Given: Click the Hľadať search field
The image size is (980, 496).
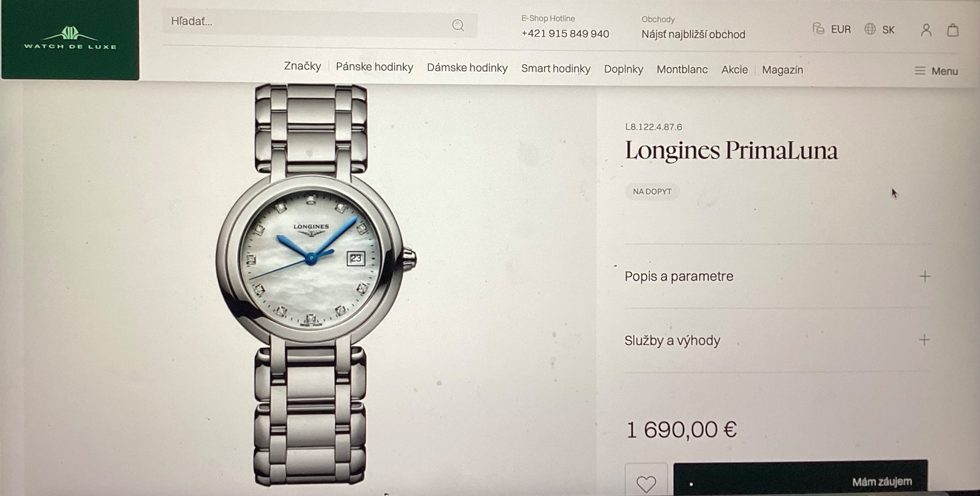Looking at the screenshot, I should coord(319,24).
